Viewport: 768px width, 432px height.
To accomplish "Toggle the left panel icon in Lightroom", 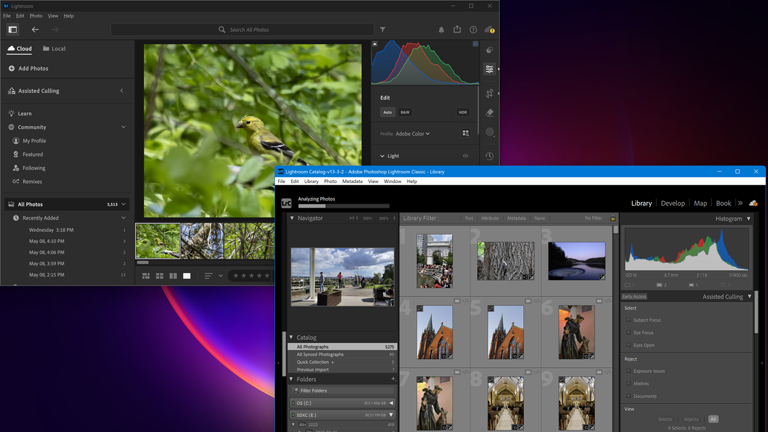I will [13, 29].
